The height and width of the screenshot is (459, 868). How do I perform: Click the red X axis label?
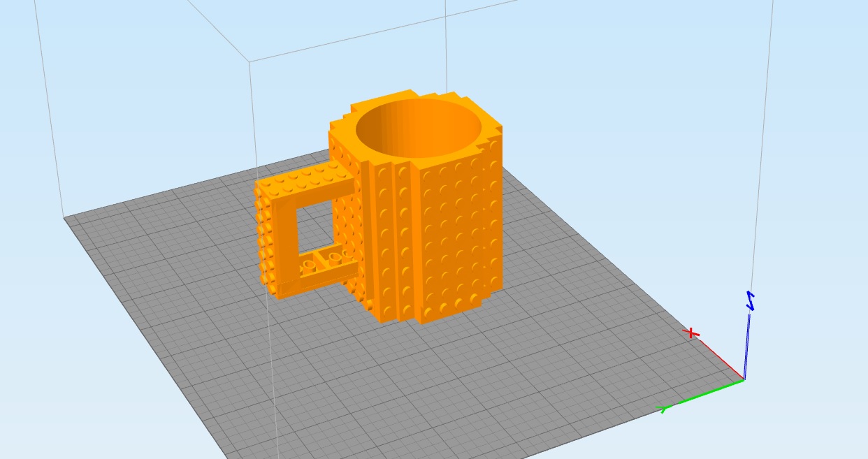click(691, 333)
